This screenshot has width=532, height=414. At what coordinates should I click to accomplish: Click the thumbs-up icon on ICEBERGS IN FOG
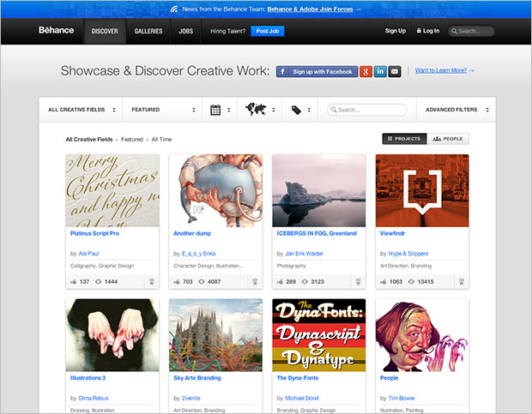tap(280, 281)
